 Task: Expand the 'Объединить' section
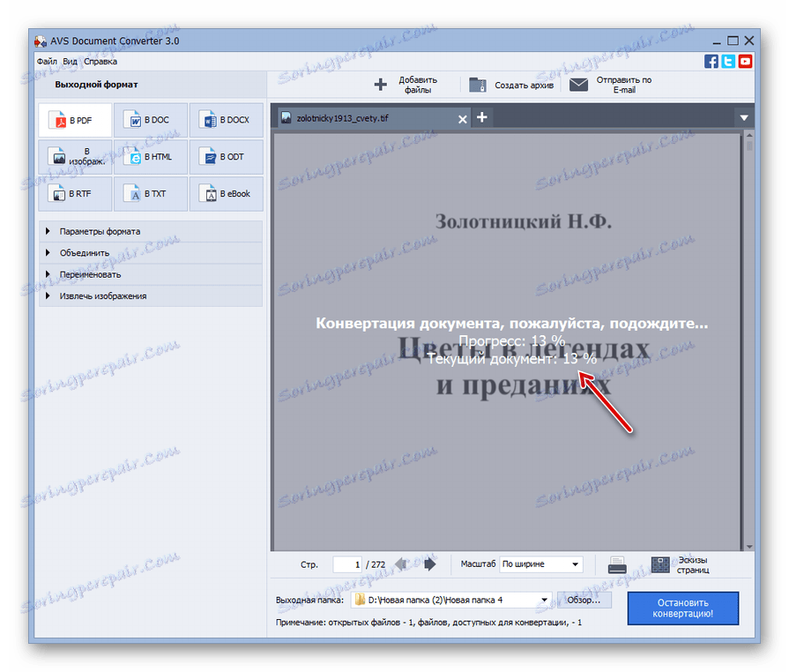coord(151,253)
